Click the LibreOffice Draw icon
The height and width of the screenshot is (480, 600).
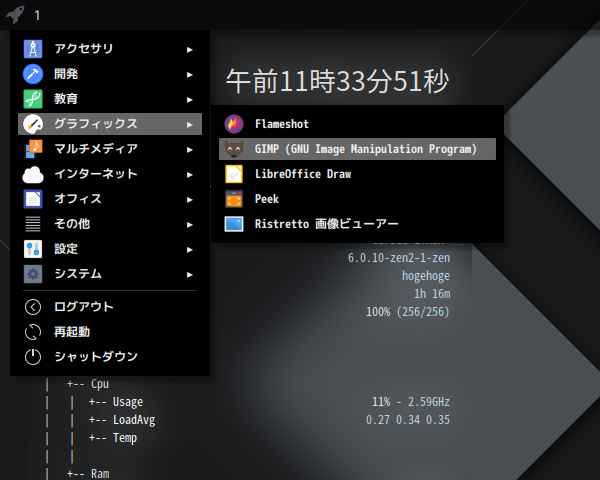[x=234, y=174]
